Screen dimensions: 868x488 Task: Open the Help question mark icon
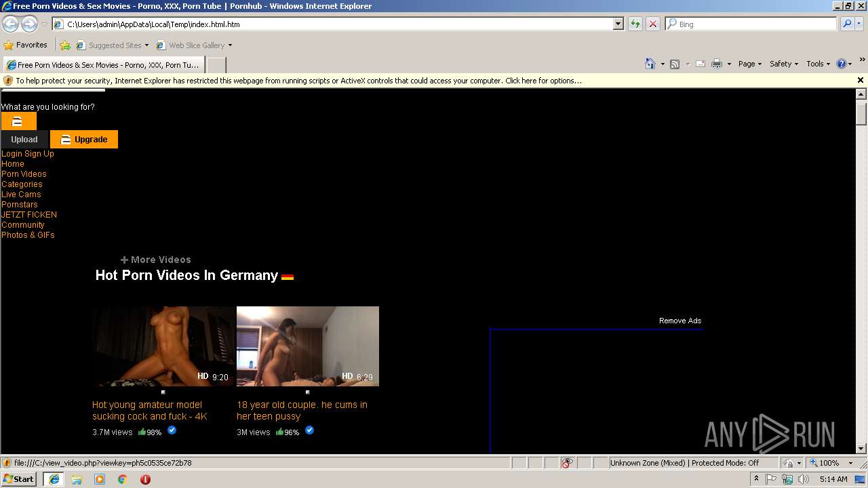[842, 64]
